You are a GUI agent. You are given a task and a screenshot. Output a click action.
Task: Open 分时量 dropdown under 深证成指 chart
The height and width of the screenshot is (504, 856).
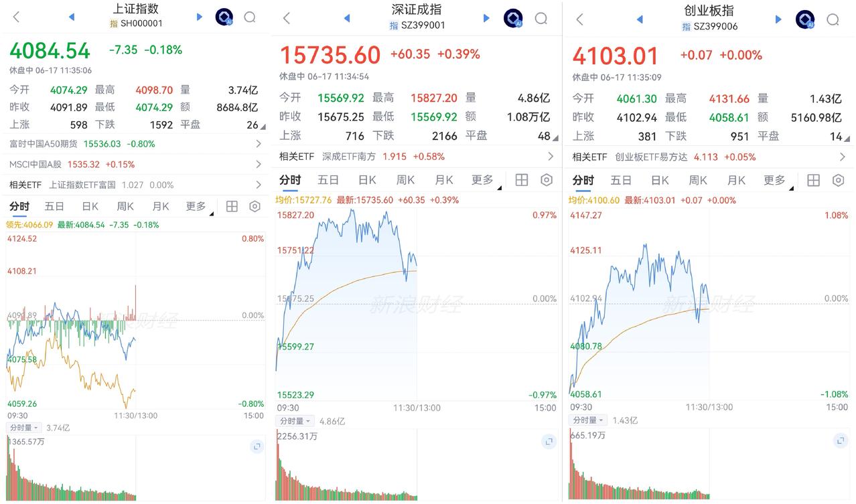pyautogui.click(x=294, y=421)
